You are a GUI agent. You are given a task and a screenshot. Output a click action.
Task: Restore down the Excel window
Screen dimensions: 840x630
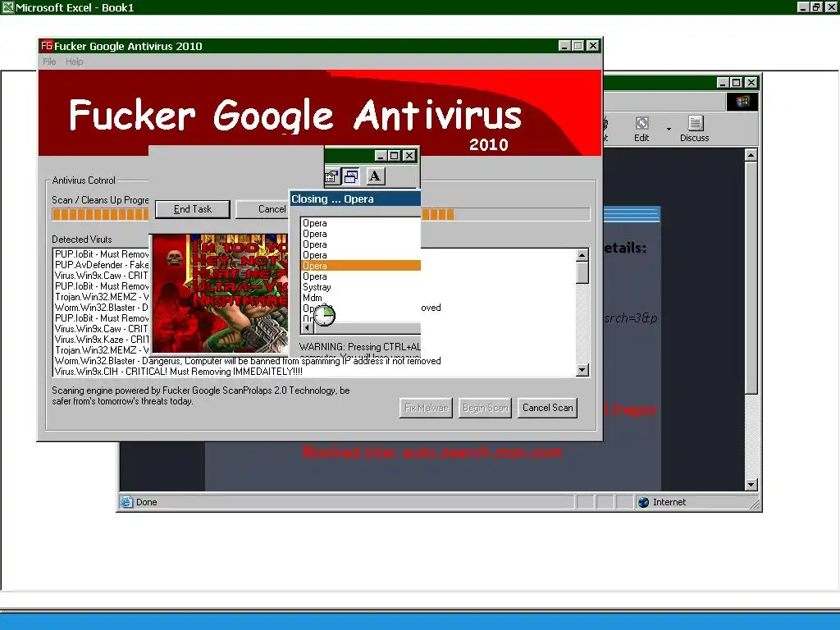(x=816, y=7)
